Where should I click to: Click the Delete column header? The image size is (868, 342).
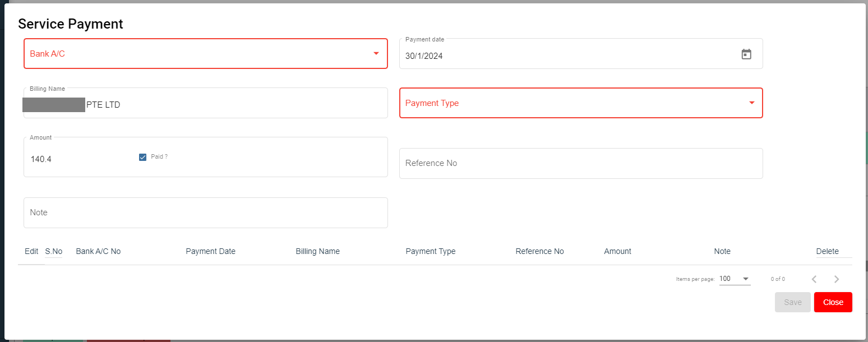click(827, 251)
